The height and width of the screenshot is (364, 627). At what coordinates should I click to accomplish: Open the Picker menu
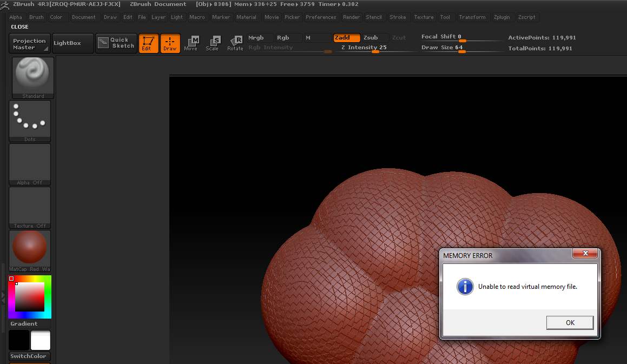pos(292,17)
